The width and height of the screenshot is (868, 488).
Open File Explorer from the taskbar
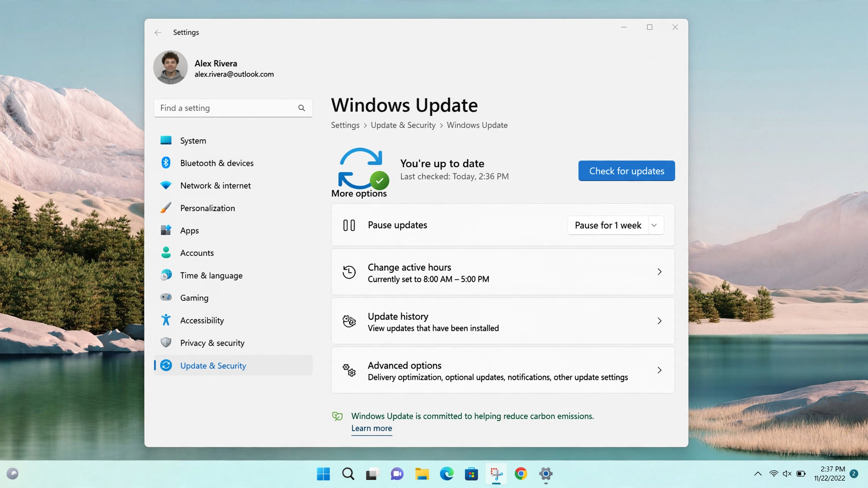422,474
